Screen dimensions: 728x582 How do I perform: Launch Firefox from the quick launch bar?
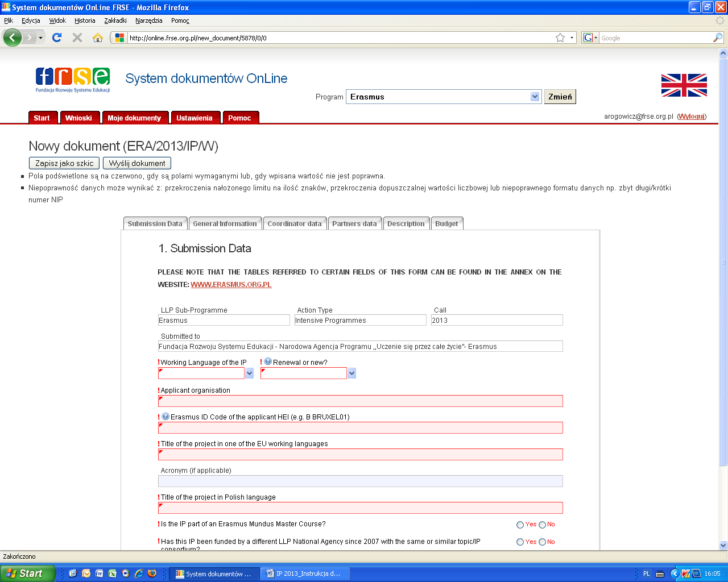pos(152,573)
